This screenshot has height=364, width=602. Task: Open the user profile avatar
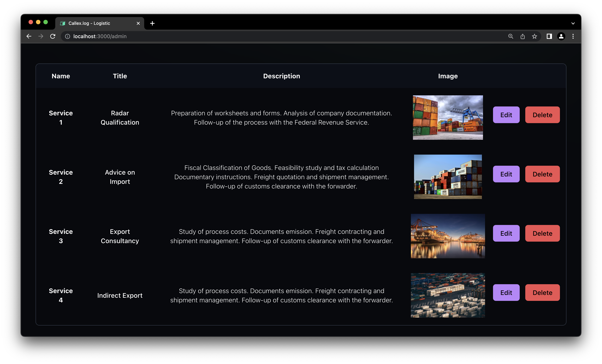click(x=561, y=36)
